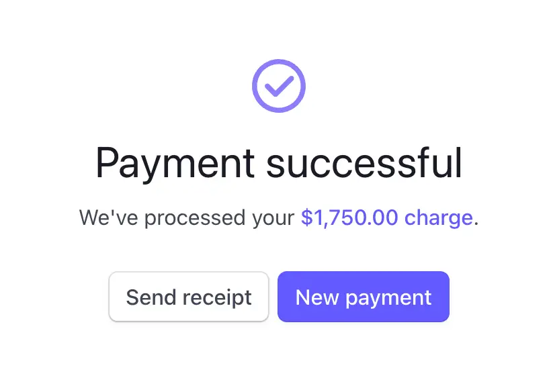Send a receipt for this payment
547x392 pixels.
[189, 297]
